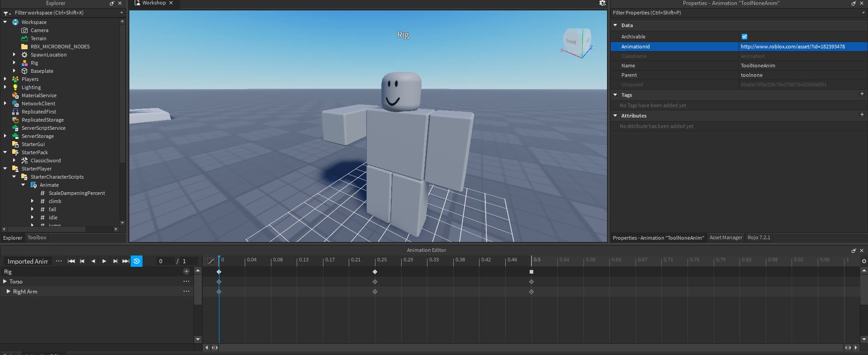The width and height of the screenshot is (868, 355).
Task: Select Torso keyframe at 0.25 seconds
Action: pyautogui.click(x=375, y=282)
